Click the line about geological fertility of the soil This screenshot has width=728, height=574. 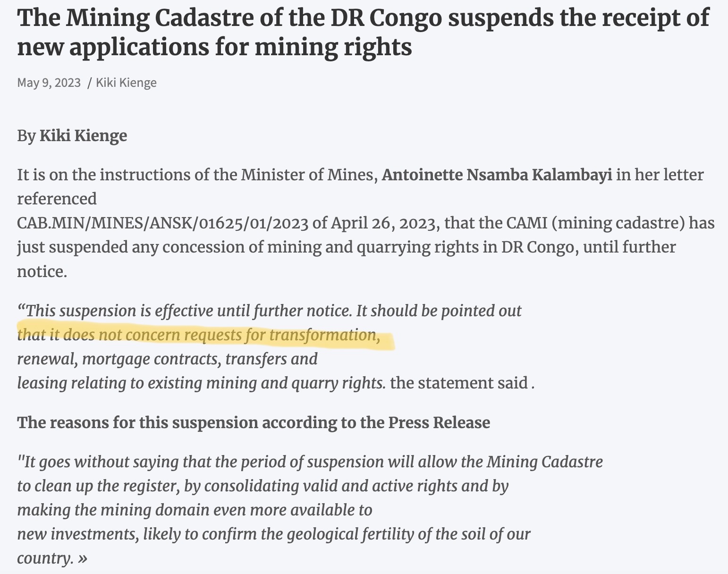click(x=274, y=534)
